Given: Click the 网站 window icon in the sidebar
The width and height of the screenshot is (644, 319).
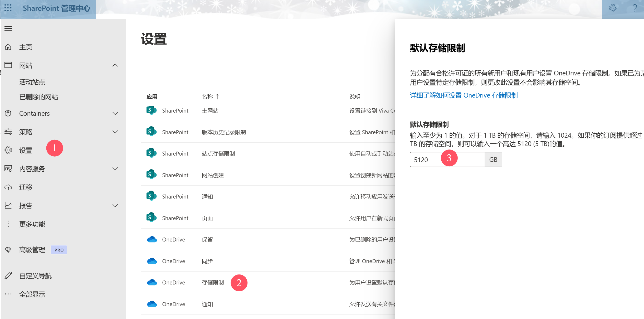Looking at the screenshot, I should 8,65.
